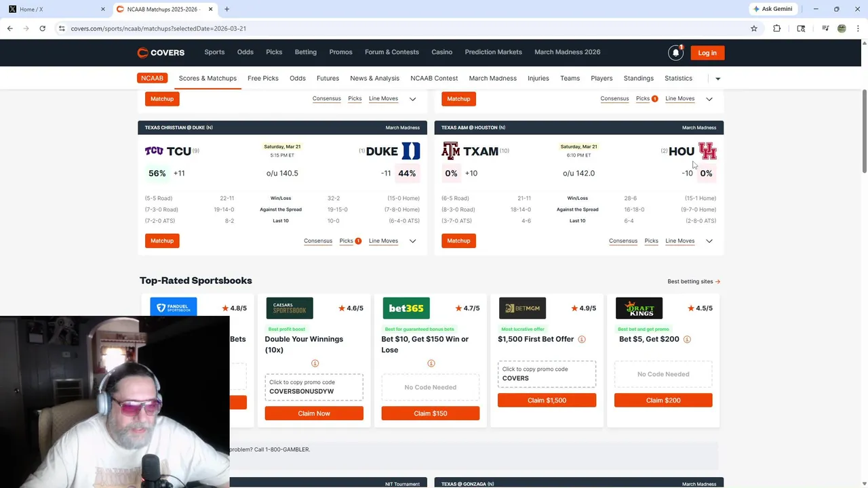
Task: Click Claim $200 for DraftKings
Action: coord(663,401)
